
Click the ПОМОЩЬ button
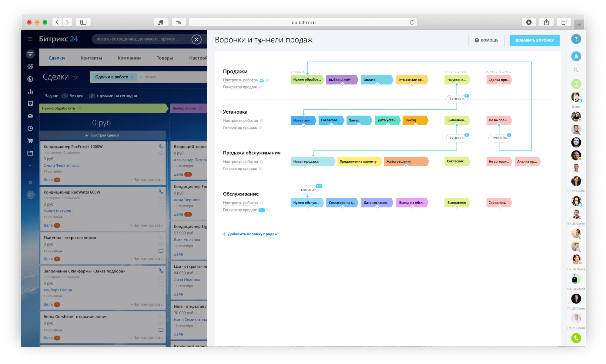[x=486, y=40]
